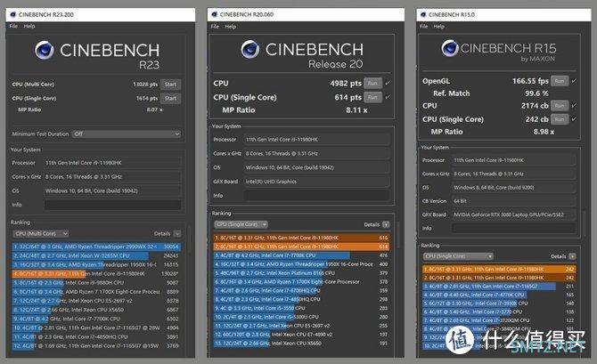Click the title bar app icon of Cinebench R23.200 window
597x364 pixels.
12,14
